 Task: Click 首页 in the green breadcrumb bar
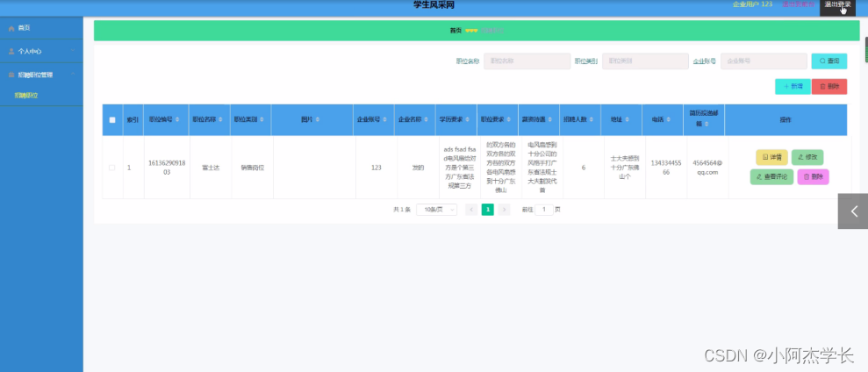point(456,31)
